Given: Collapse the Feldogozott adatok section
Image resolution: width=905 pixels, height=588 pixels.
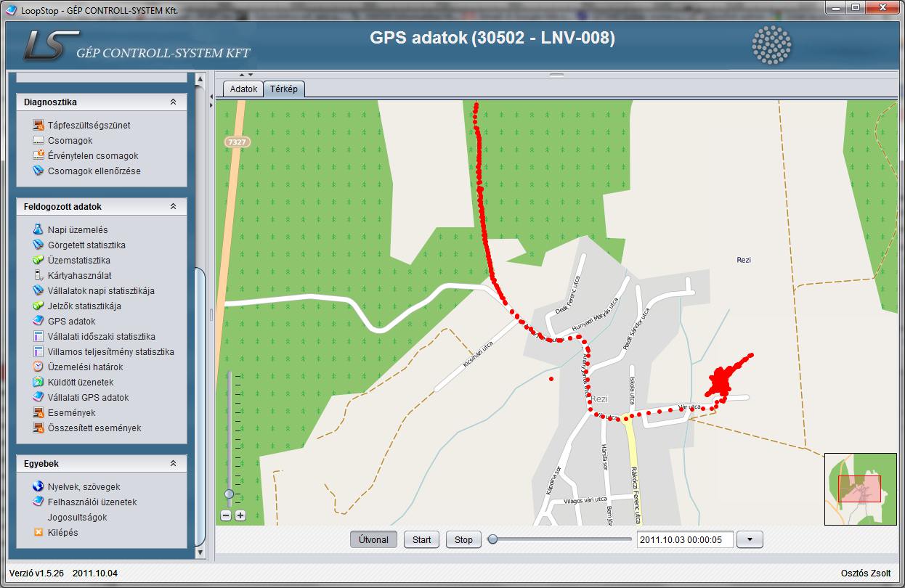Looking at the screenshot, I should 173,207.
